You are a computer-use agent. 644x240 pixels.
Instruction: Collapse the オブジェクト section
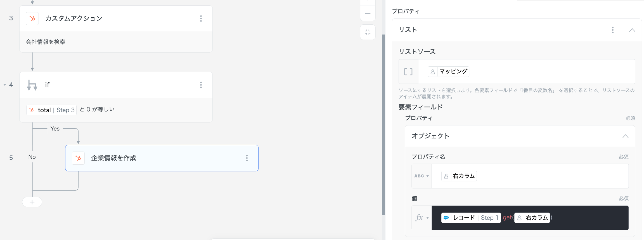(625, 136)
